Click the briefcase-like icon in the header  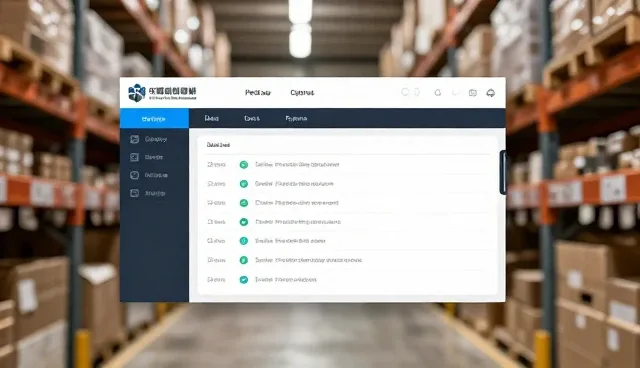point(473,93)
